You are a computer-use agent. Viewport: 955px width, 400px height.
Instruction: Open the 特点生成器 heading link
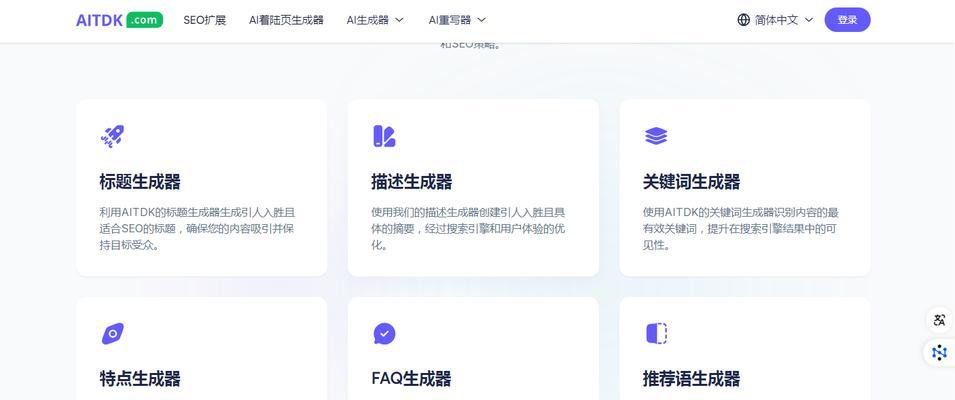140,379
